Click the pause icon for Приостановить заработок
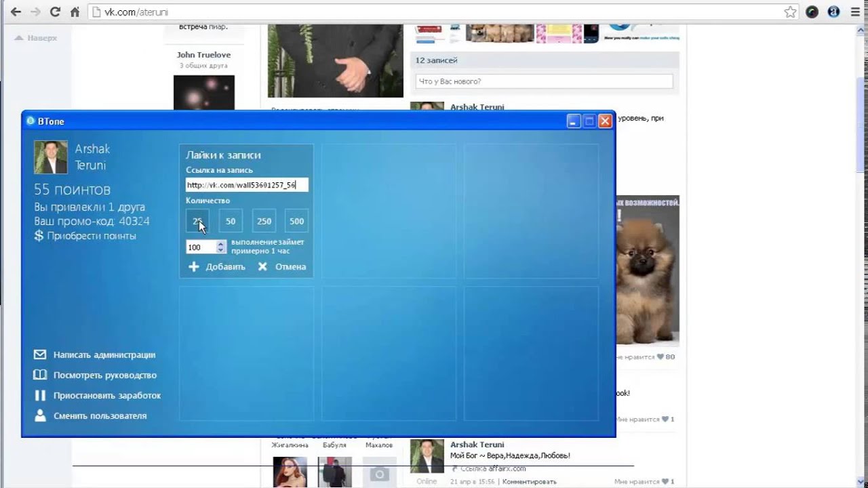 click(x=40, y=395)
